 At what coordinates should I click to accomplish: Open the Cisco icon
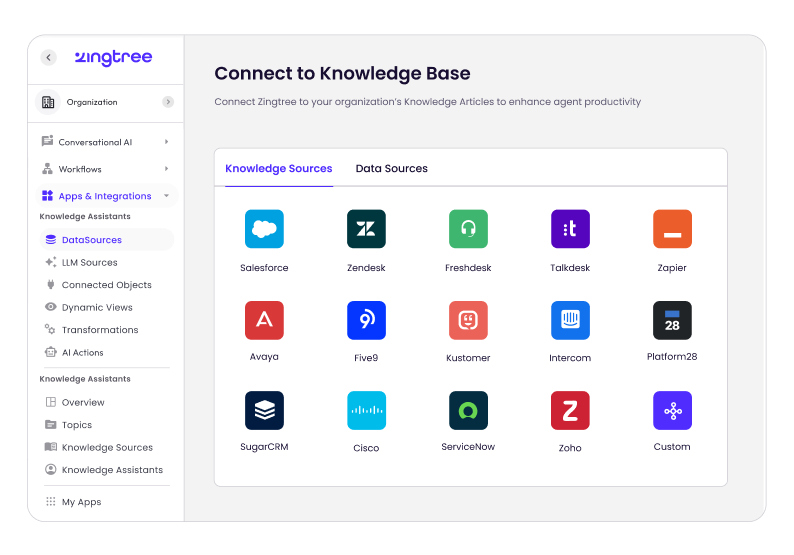pos(366,410)
